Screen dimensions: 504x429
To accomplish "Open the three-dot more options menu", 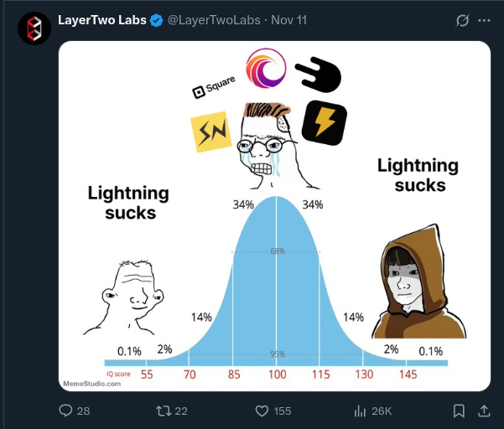I will tap(484, 20).
